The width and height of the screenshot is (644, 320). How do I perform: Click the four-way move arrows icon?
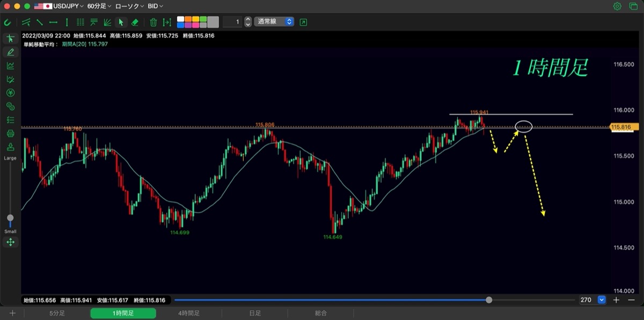[x=10, y=242]
